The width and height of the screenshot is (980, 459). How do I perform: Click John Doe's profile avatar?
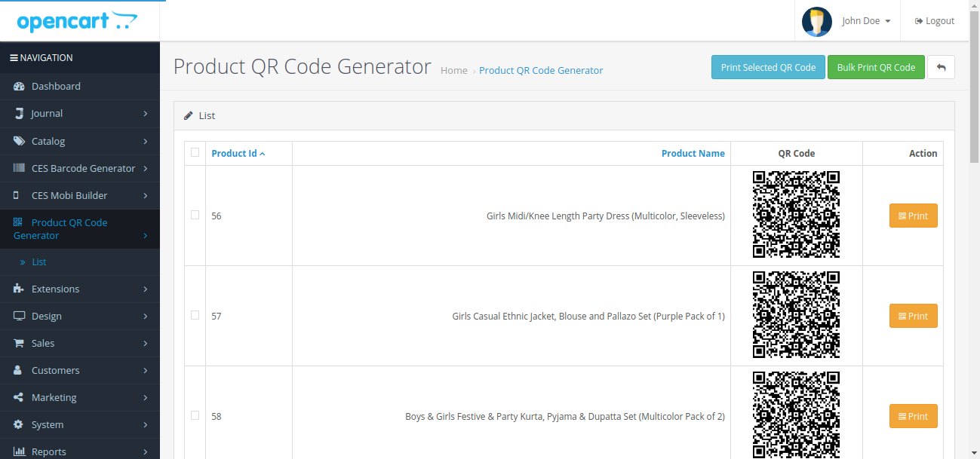(x=816, y=21)
